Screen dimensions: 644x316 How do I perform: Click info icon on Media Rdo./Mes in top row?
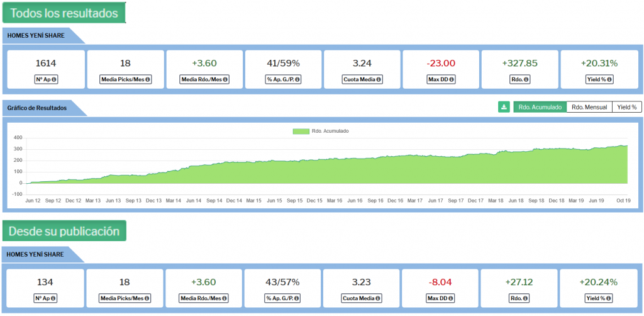[225, 80]
